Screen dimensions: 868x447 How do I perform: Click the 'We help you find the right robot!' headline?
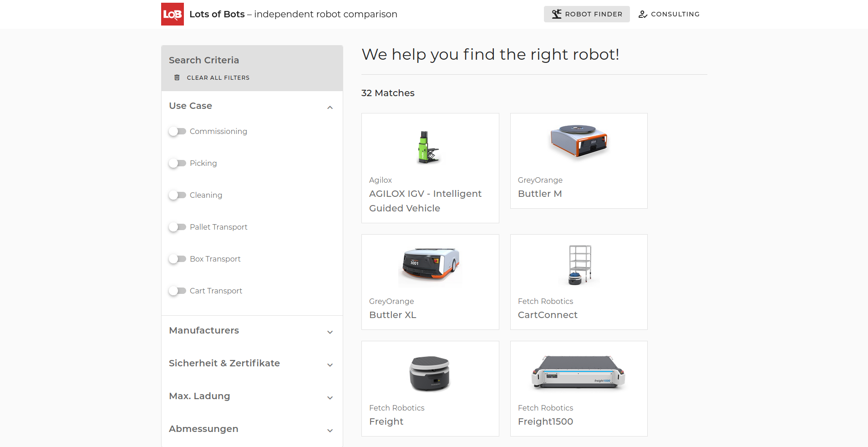(x=490, y=54)
